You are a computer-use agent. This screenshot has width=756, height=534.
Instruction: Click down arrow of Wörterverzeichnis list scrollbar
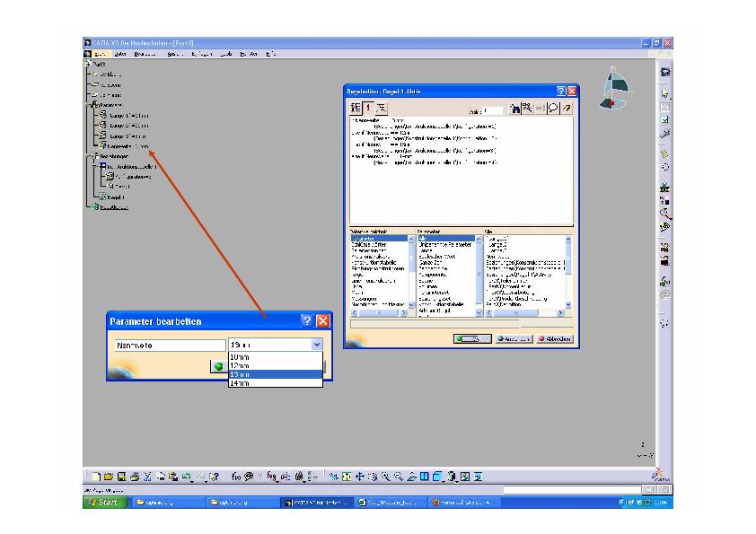coord(411,305)
